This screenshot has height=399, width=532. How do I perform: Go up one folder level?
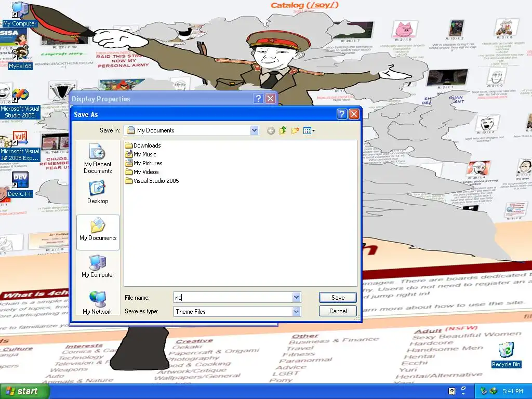(283, 130)
